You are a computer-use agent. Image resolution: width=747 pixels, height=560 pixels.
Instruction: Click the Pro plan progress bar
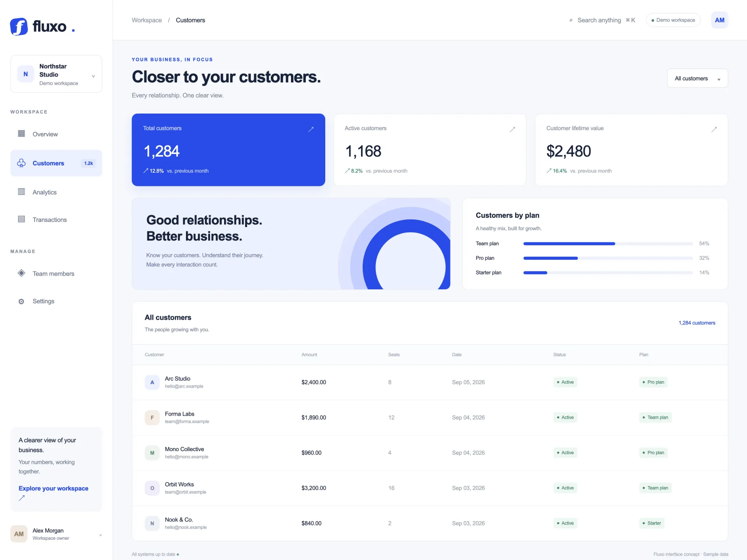click(x=608, y=258)
